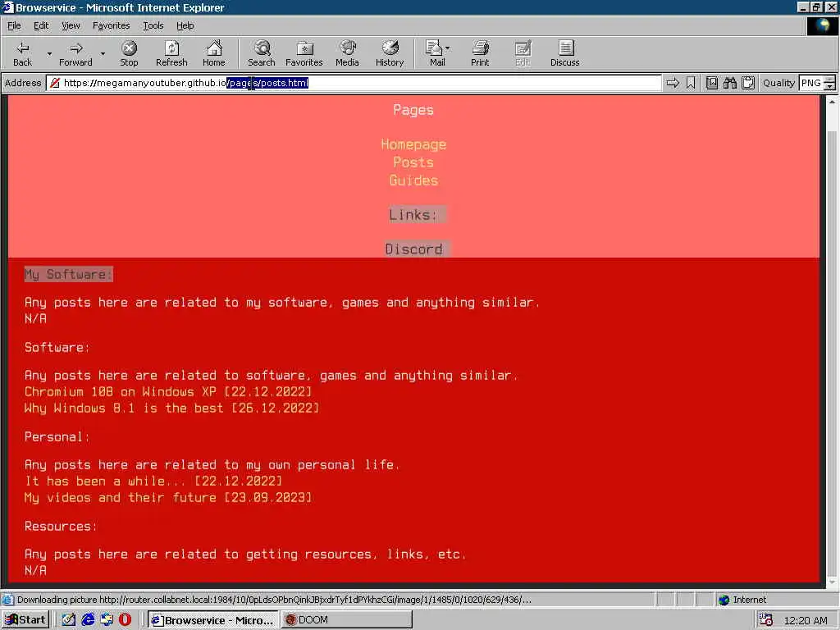840x630 pixels.
Task: Print the page with the Print button
Action: (480, 53)
